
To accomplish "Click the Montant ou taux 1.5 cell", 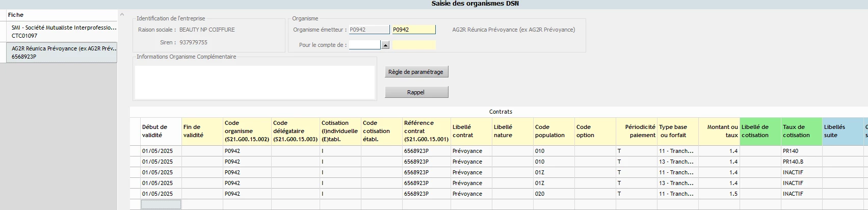I will [719, 194].
